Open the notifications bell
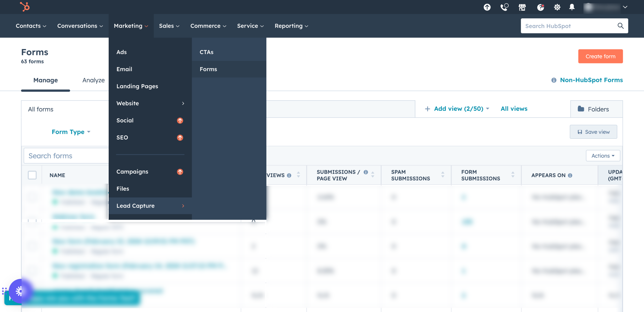Screen dimensions: 644x312 (572, 7)
